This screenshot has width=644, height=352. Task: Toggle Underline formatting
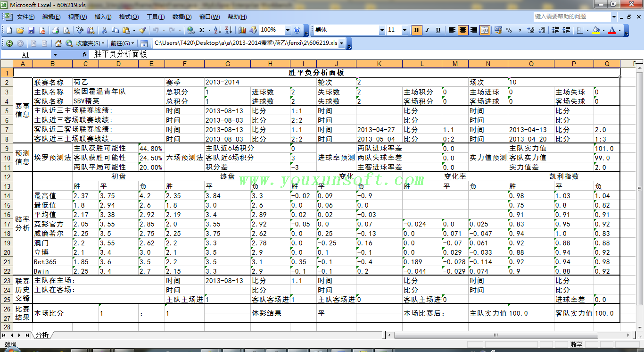click(438, 30)
